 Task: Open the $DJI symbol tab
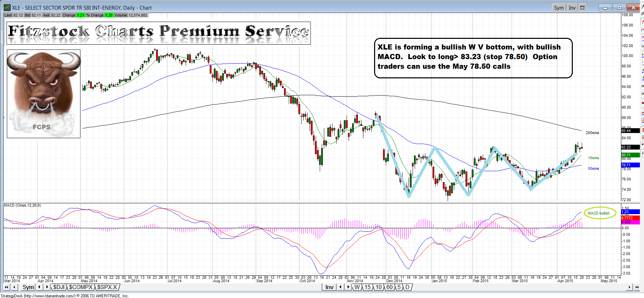(59, 287)
